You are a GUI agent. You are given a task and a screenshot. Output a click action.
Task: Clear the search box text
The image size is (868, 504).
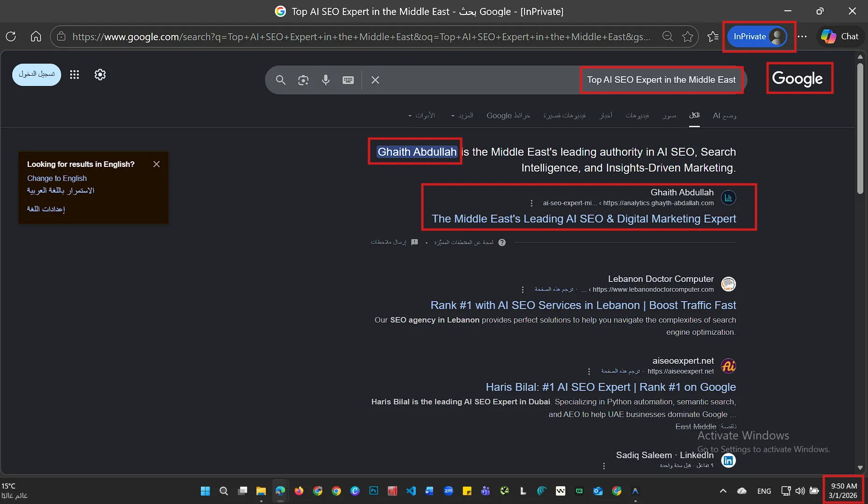point(375,80)
